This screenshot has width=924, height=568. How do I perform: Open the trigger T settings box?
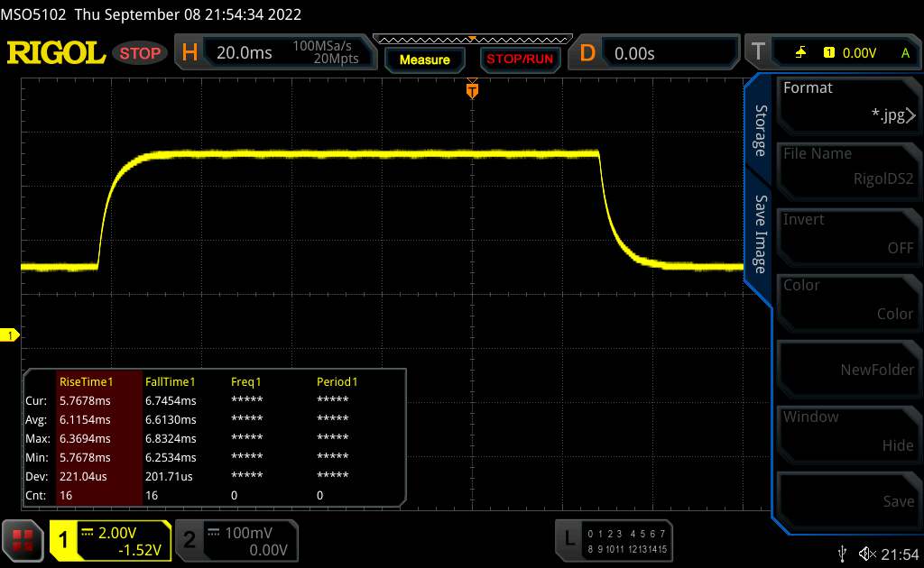[x=835, y=52]
